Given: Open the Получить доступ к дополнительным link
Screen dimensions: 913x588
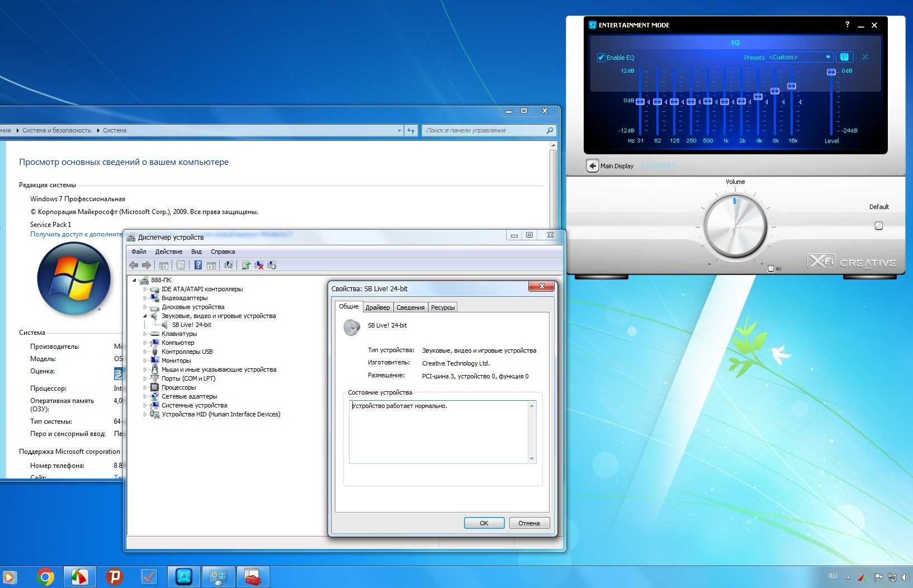Looking at the screenshot, I should point(76,234).
